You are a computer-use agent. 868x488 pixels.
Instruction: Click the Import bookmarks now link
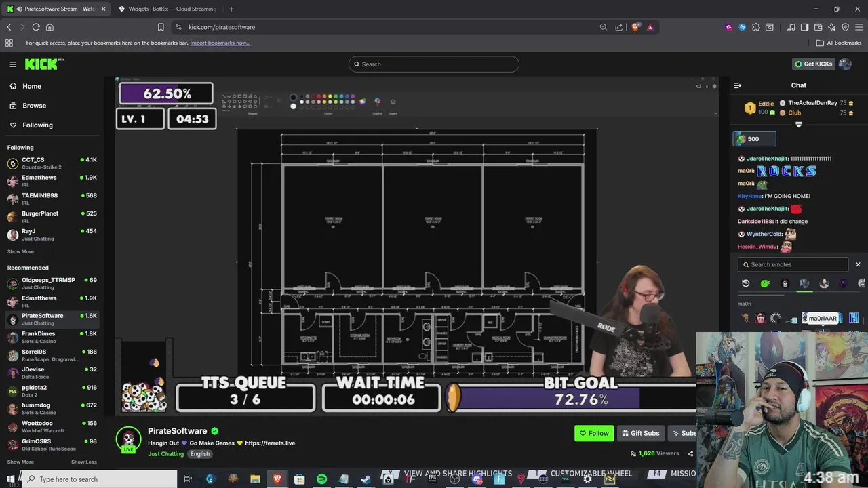tap(220, 43)
